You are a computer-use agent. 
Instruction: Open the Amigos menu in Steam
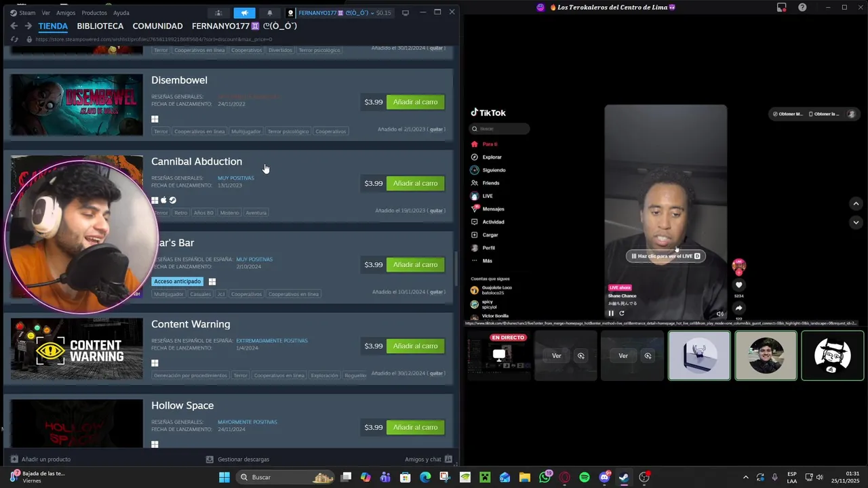point(66,13)
